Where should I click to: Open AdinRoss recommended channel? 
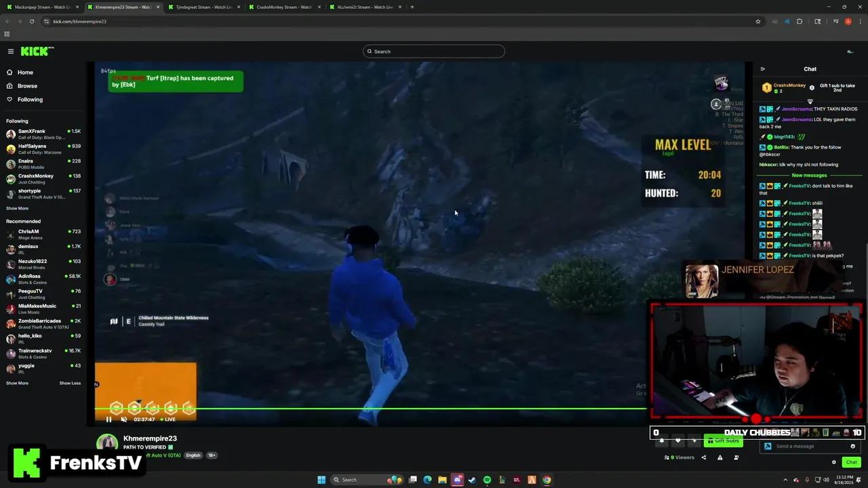pos(43,279)
